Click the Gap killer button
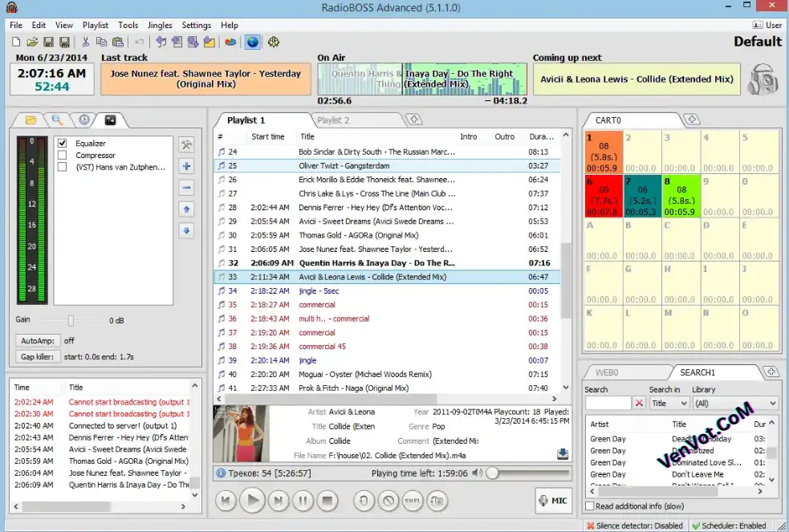 tap(38, 357)
